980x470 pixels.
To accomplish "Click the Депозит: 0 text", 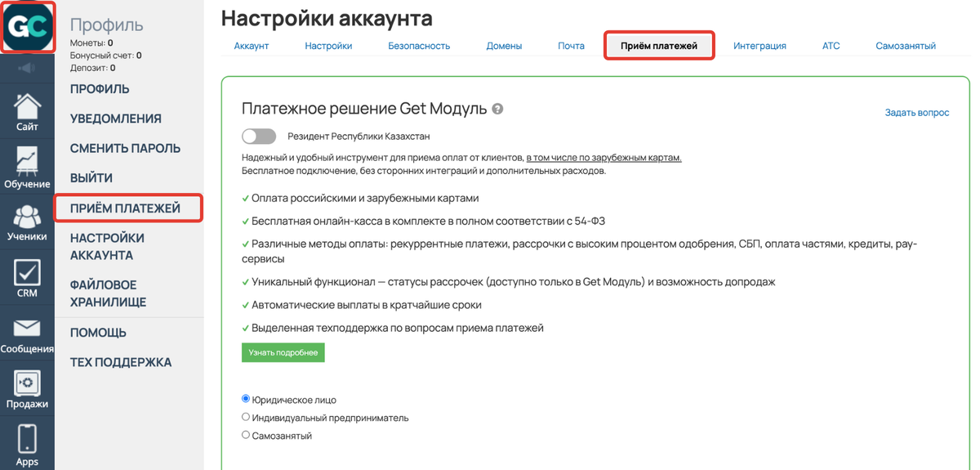I will click(x=93, y=68).
